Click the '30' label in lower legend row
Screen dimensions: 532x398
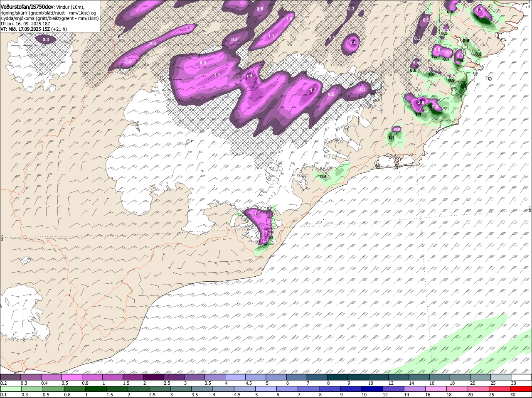point(512,395)
